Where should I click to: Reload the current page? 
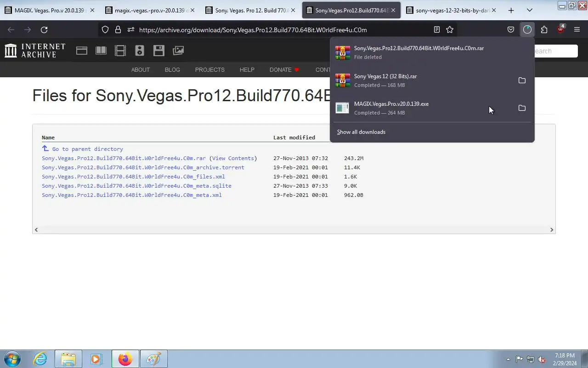click(44, 30)
